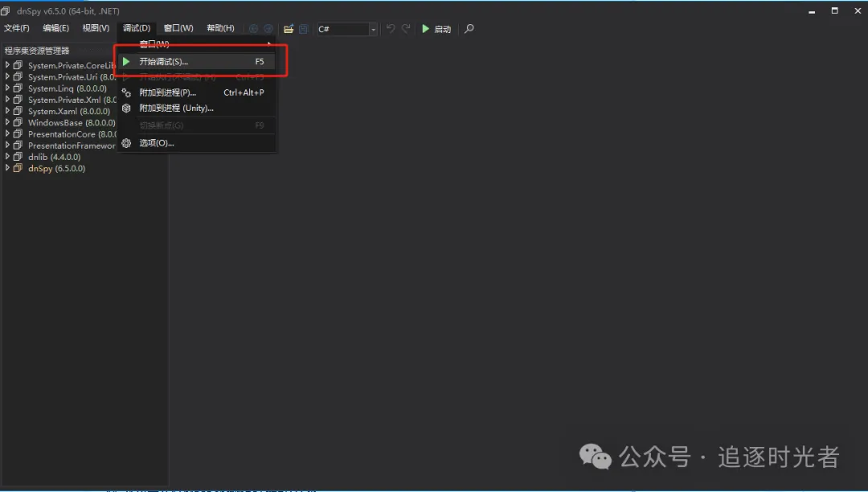Close the dnSpy window

point(858,11)
